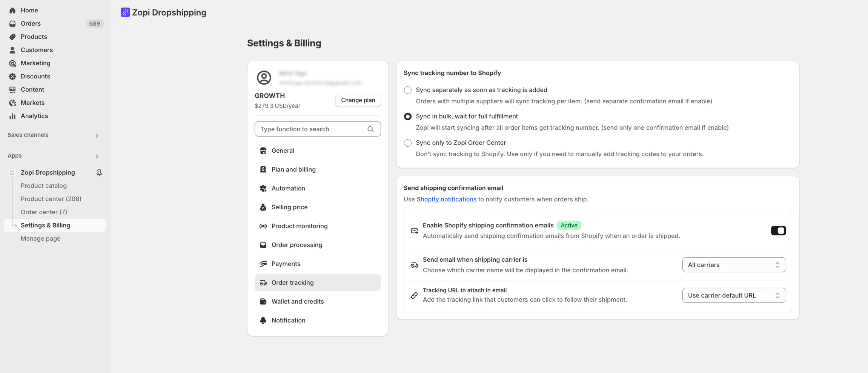Click the Discounts badge icon in sidebar

point(12,77)
